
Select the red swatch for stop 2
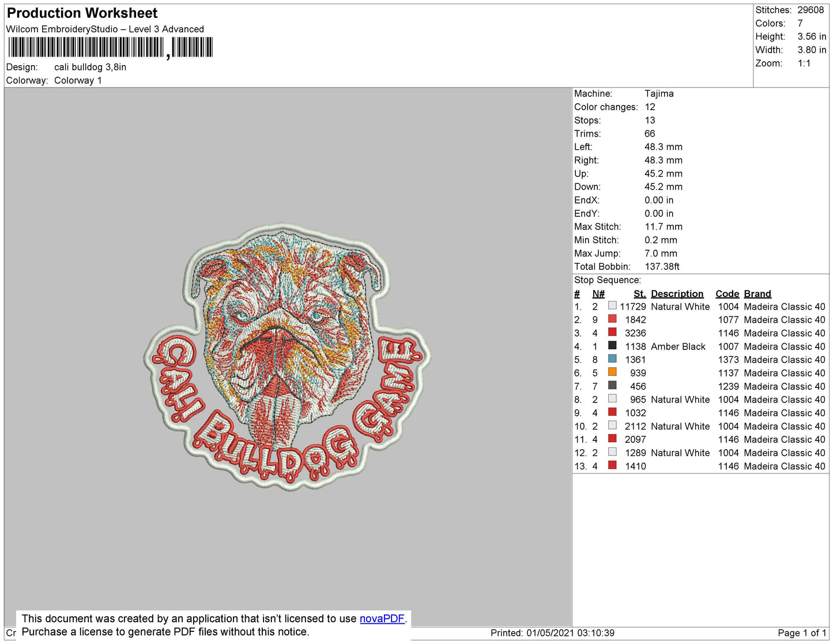(612, 319)
